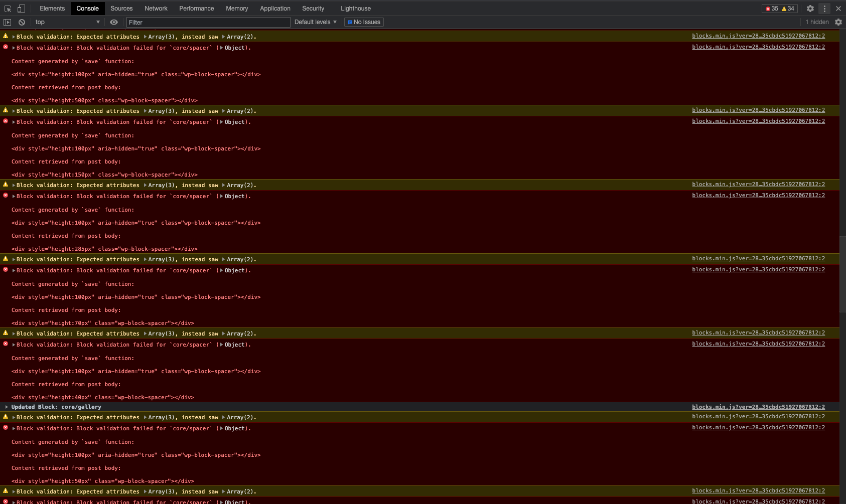Viewport: 846px width, 504px height.
Task: Click the '1 hidden' messages label
Action: [817, 22]
